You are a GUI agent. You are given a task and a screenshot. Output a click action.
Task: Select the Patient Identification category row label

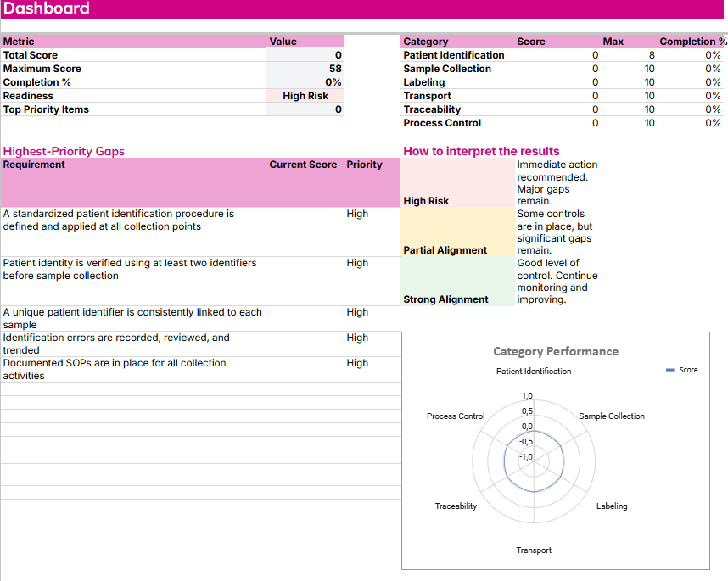point(454,55)
